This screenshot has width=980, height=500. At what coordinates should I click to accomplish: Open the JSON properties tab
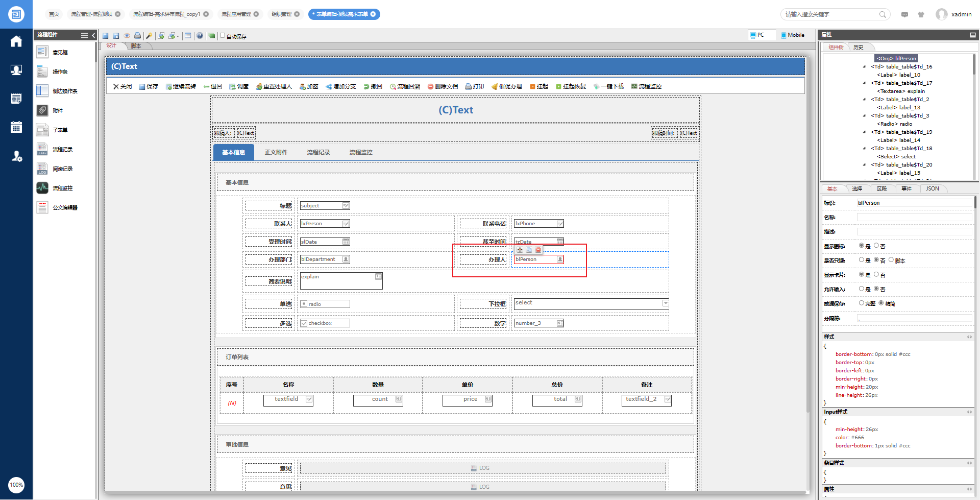click(932, 189)
